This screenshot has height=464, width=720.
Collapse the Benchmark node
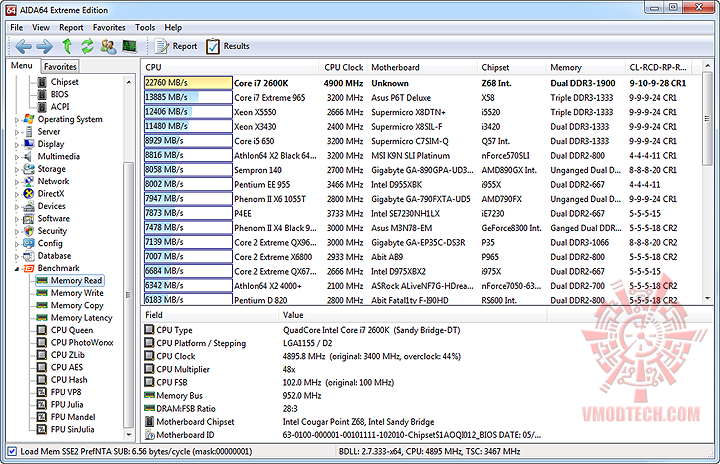(x=17, y=269)
